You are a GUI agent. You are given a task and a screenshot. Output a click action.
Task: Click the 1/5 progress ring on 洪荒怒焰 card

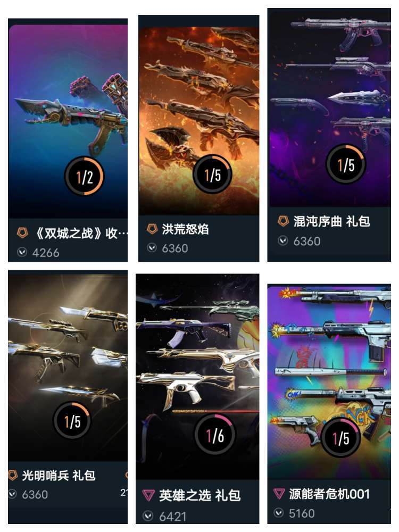[212, 174]
